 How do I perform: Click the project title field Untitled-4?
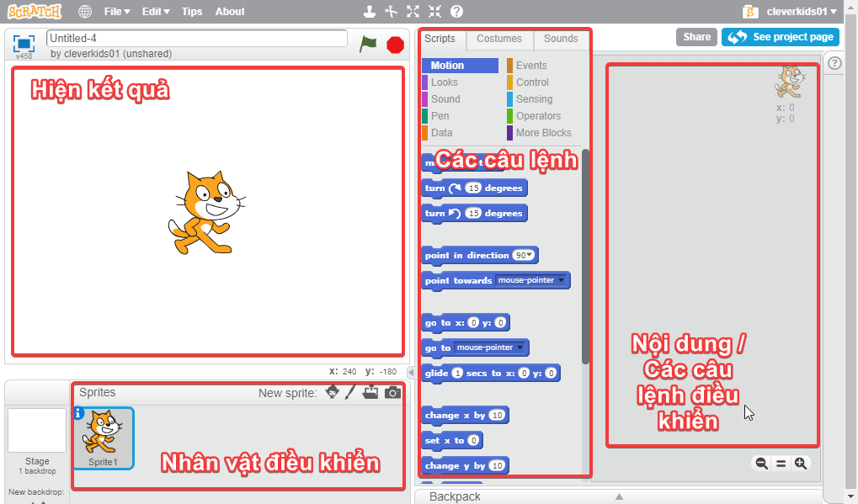[x=197, y=38]
